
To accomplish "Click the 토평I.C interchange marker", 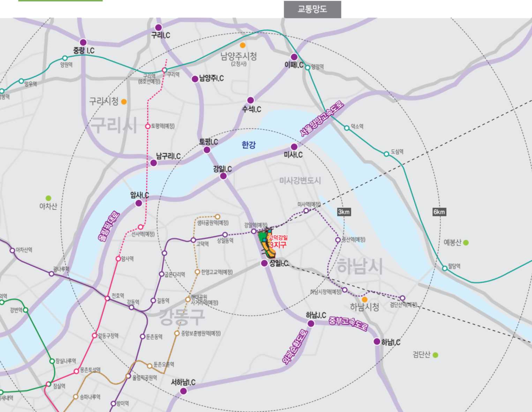I will 207,150.
